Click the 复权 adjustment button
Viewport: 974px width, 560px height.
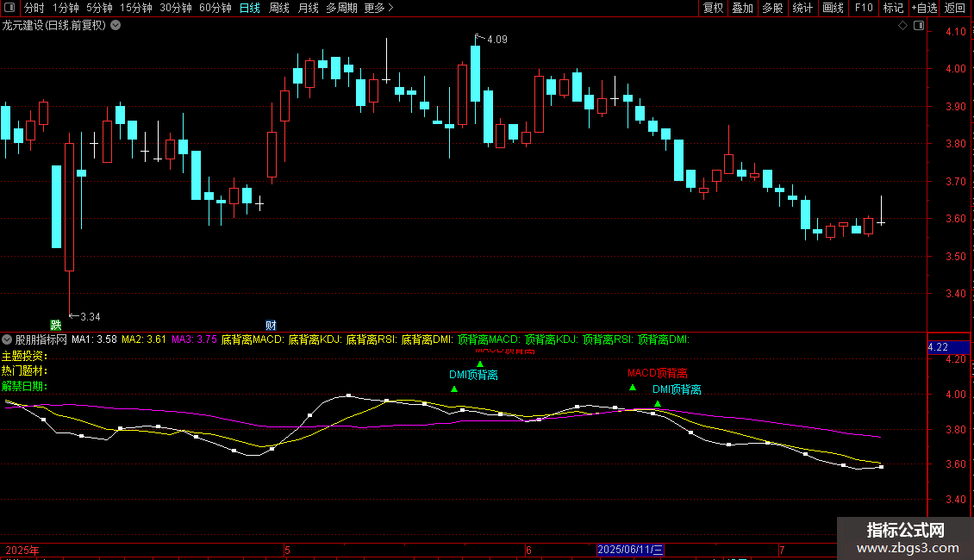click(x=713, y=8)
